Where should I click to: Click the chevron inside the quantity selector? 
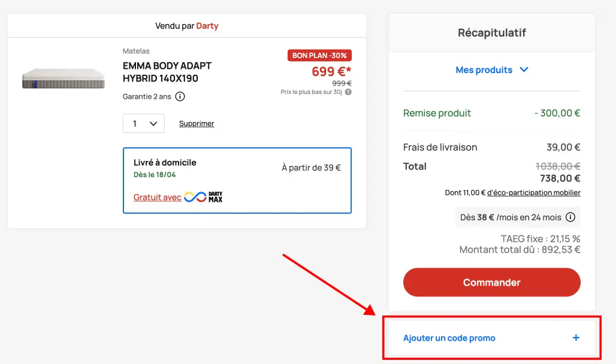pyautogui.click(x=155, y=123)
